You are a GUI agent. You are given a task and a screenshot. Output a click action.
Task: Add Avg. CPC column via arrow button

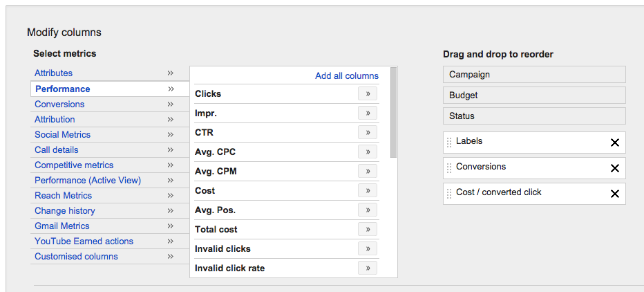coord(368,152)
